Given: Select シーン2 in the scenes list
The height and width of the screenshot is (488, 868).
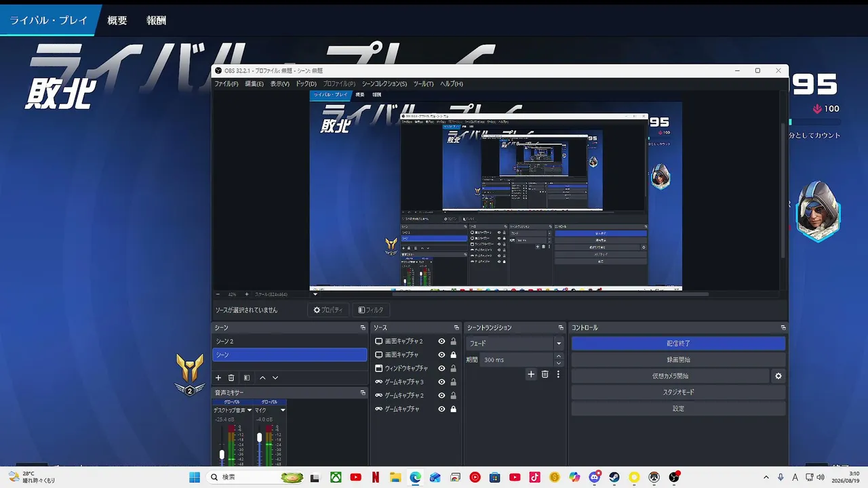Looking at the screenshot, I should [290, 342].
